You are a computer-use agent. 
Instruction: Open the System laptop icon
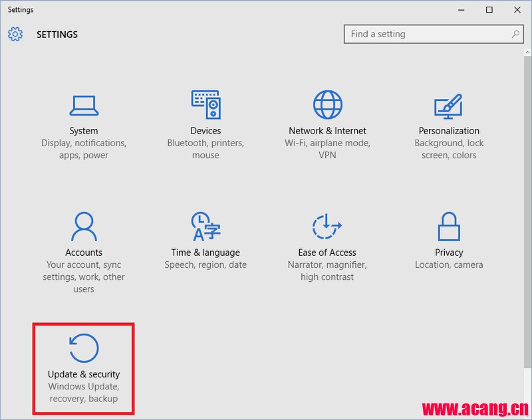tap(84, 106)
